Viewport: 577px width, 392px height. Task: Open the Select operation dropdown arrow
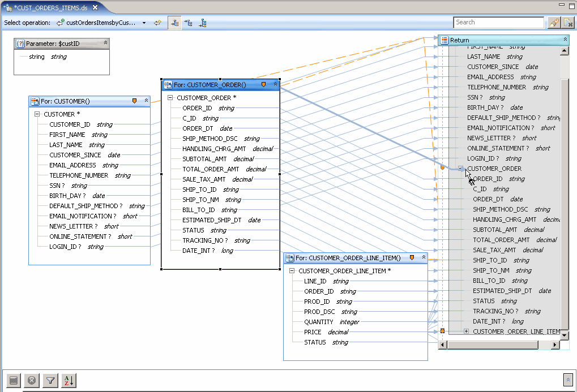144,23
